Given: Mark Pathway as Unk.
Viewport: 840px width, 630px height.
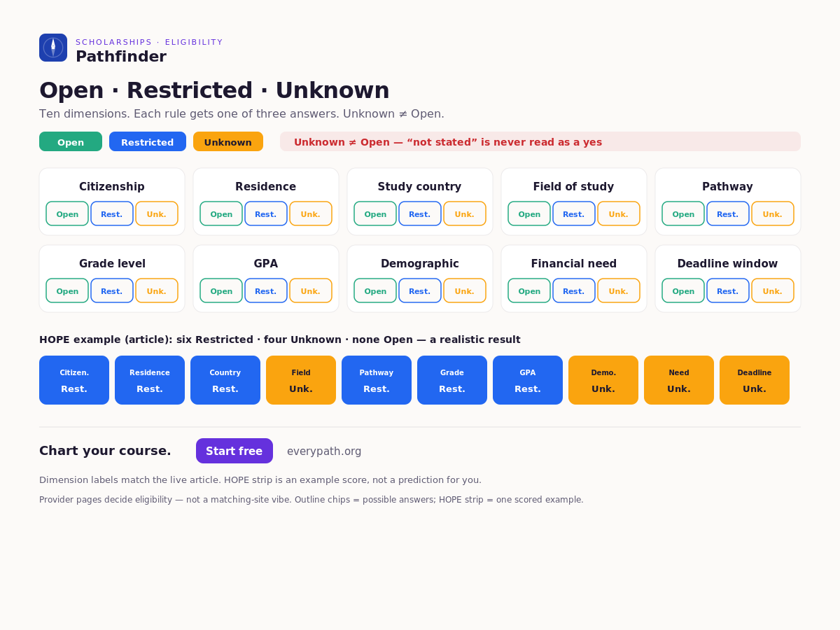Looking at the screenshot, I should 773,213.
